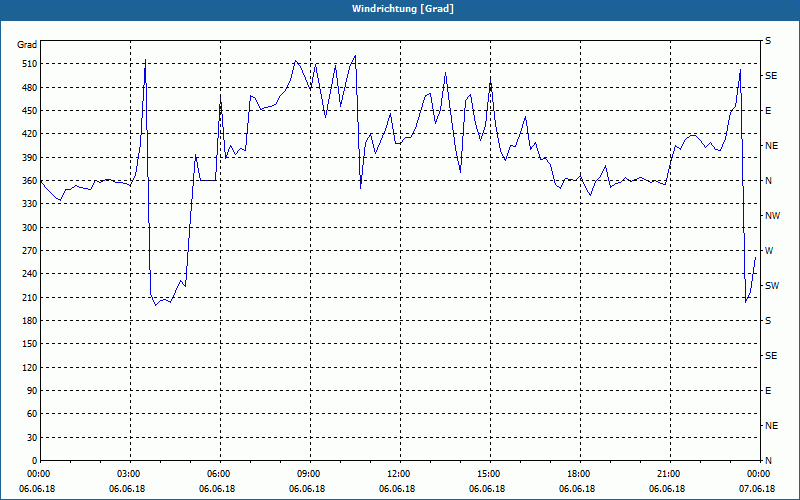
Task: Click the NW compass direction label
Action: click(773, 216)
